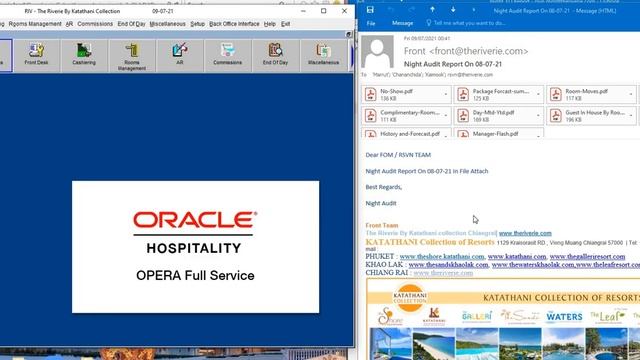Open www.katathani.com link
Viewport: 640px width, 360px height.
tap(517, 257)
